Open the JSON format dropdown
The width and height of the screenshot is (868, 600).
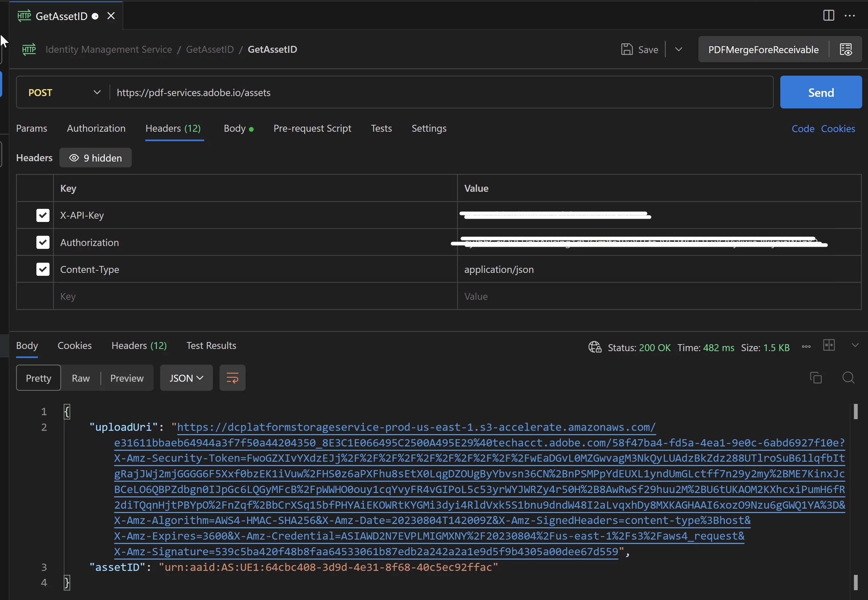pos(186,378)
